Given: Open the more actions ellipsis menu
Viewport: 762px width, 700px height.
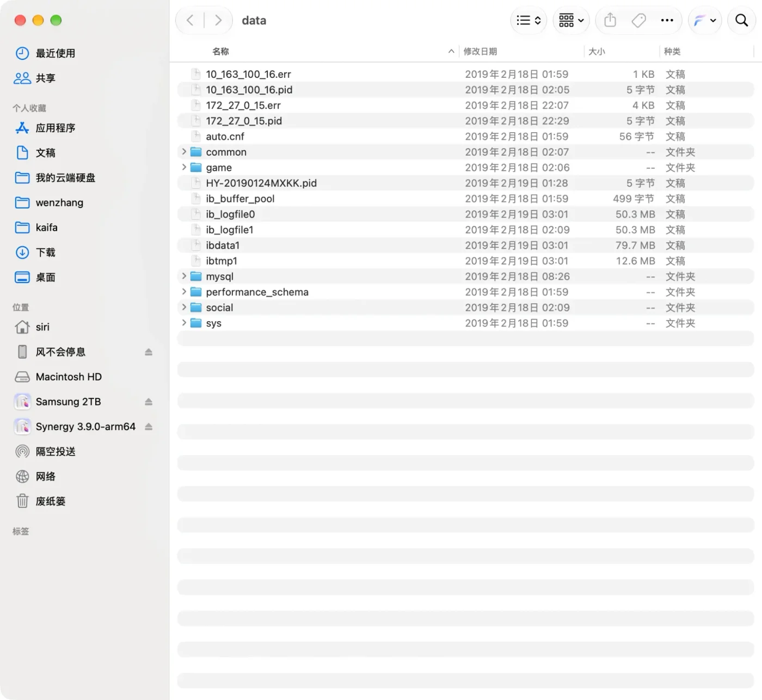Looking at the screenshot, I should [x=667, y=20].
